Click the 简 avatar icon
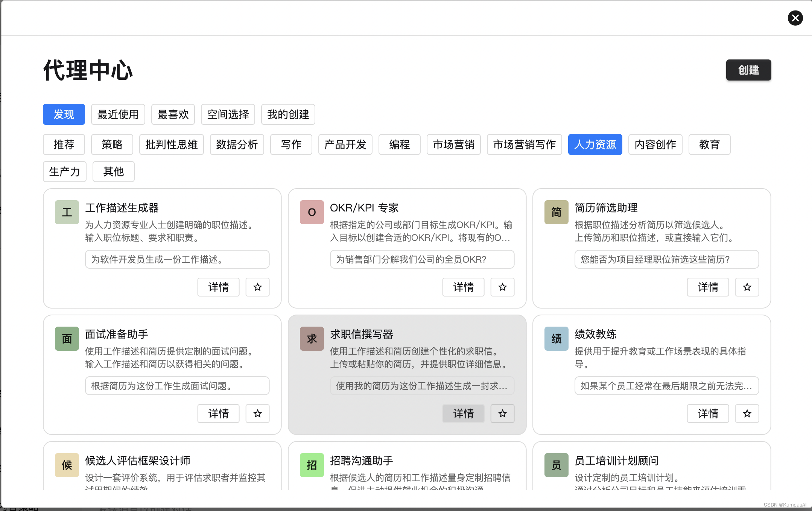Viewport: 812px width, 511px height. tap(556, 212)
